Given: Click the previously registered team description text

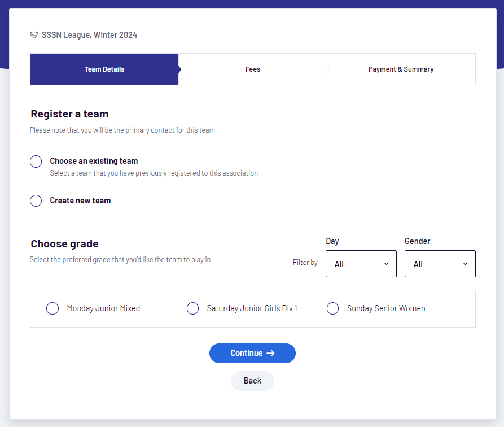Looking at the screenshot, I should (x=154, y=173).
